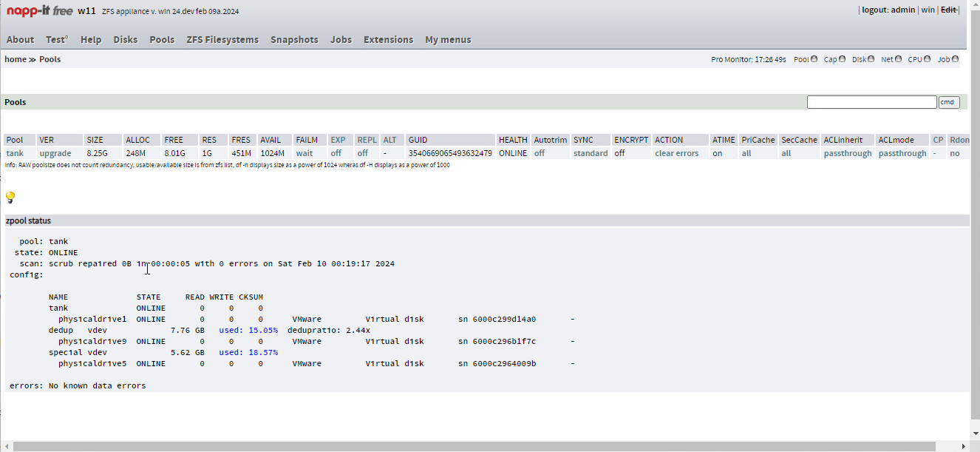Toggle ATIME on value for tank pool

click(717, 153)
